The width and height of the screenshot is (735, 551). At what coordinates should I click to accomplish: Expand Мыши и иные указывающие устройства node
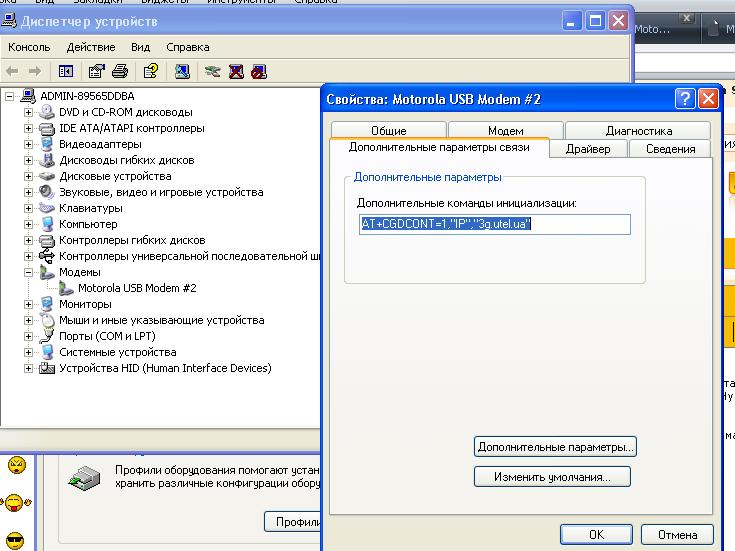coord(28,320)
